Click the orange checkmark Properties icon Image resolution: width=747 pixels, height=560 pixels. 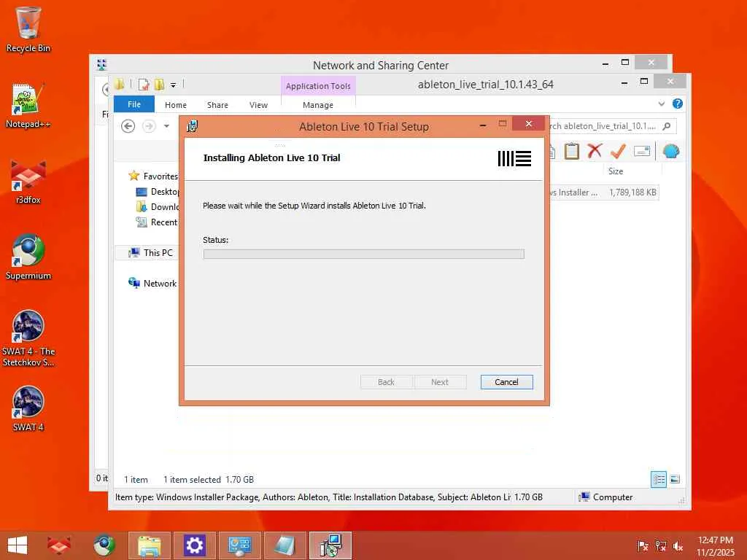pyautogui.click(x=618, y=151)
